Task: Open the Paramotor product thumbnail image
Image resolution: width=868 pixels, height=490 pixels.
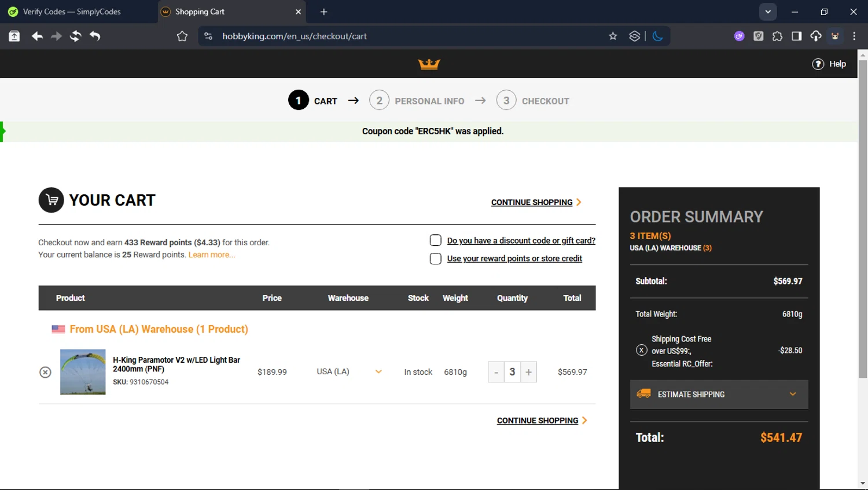Action: point(83,372)
